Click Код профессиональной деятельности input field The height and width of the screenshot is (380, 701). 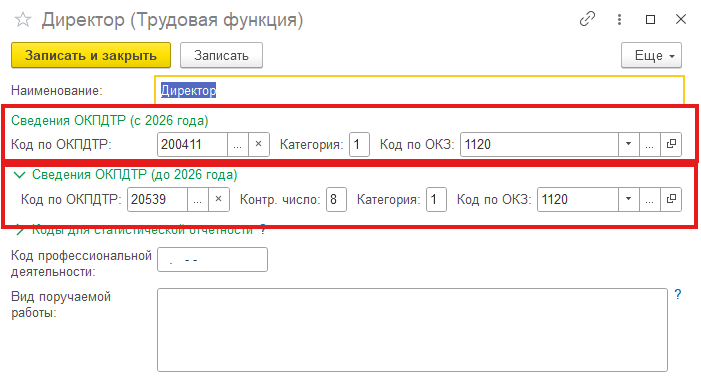(x=212, y=259)
